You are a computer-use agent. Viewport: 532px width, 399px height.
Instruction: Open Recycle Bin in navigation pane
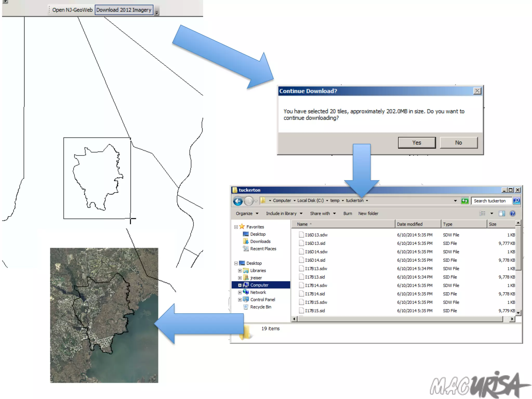click(x=261, y=307)
